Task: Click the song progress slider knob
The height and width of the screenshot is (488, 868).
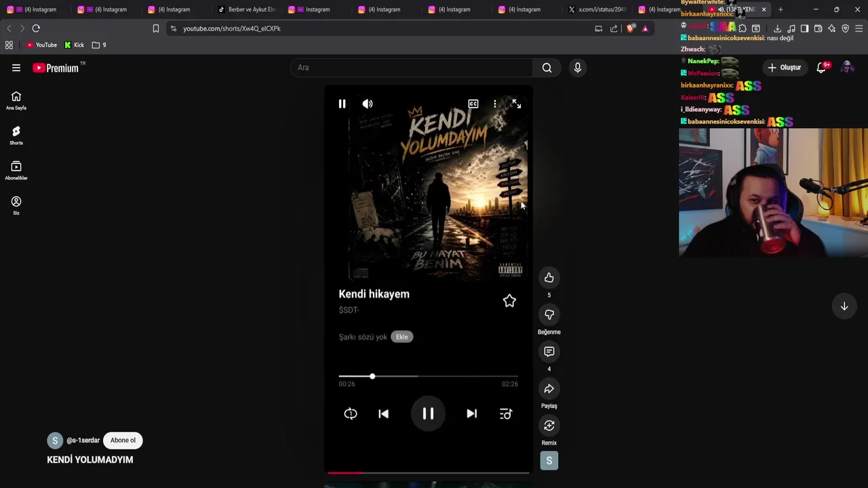Action: pos(372,376)
